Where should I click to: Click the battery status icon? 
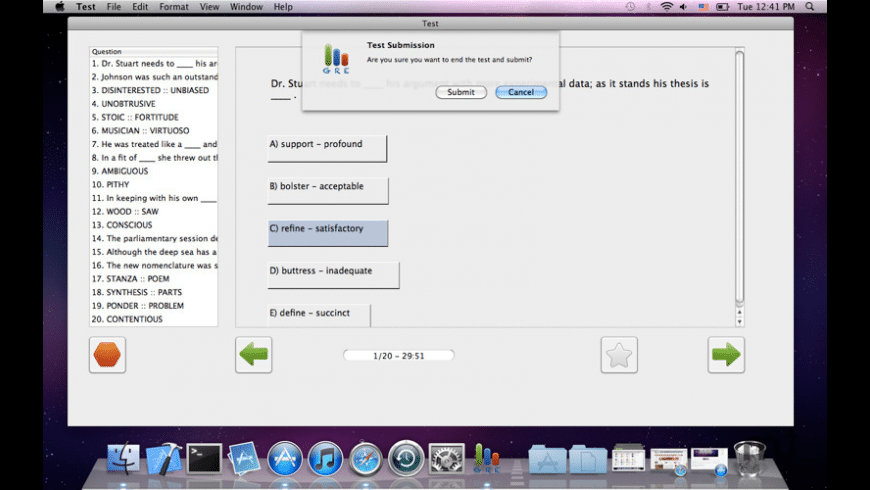(722, 7)
